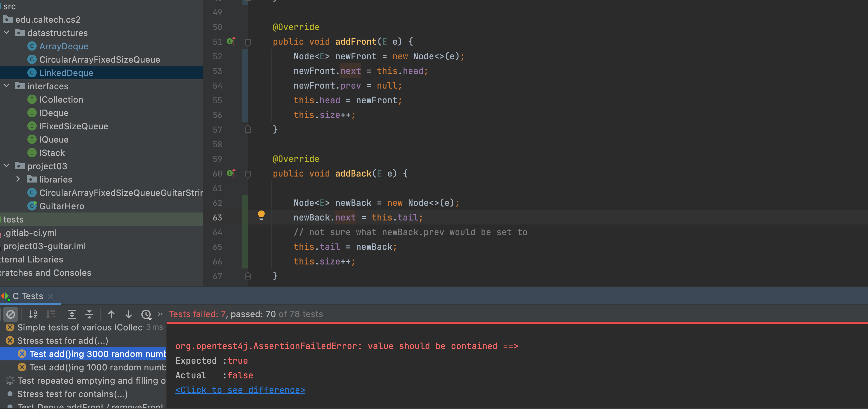This screenshot has height=409, width=868.
Task: Collapse the datastructures folder
Action: [x=6, y=33]
